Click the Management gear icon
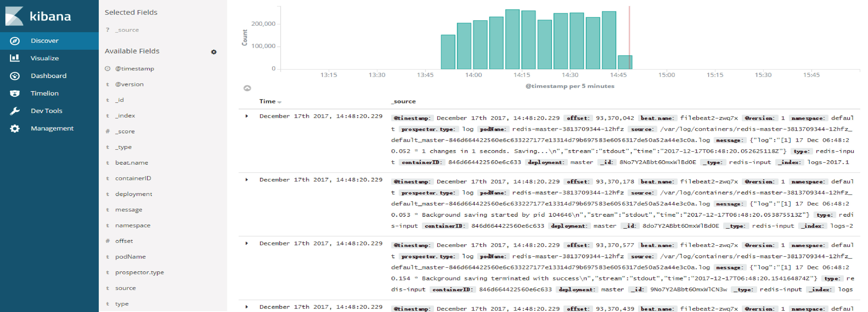 click(x=14, y=128)
